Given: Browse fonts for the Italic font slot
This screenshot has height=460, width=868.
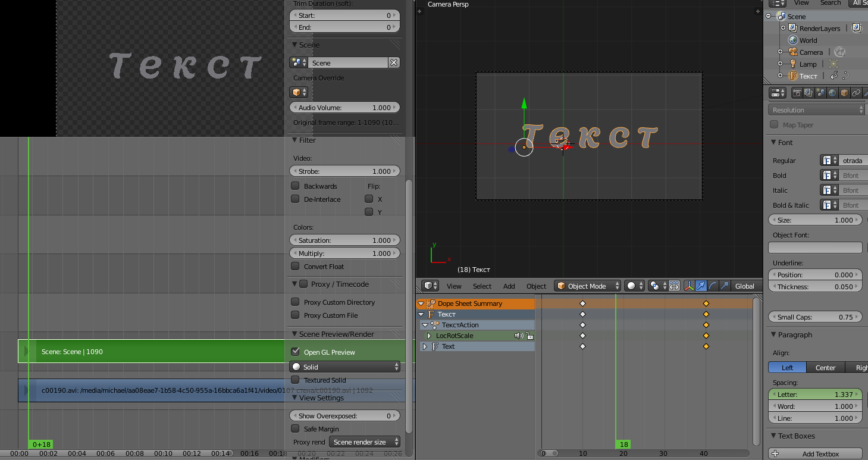Looking at the screenshot, I should pyautogui.click(x=829, y=190).
